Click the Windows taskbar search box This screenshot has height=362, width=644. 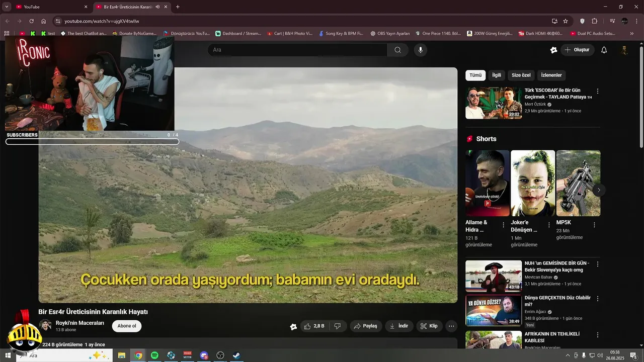coord(64,355)
